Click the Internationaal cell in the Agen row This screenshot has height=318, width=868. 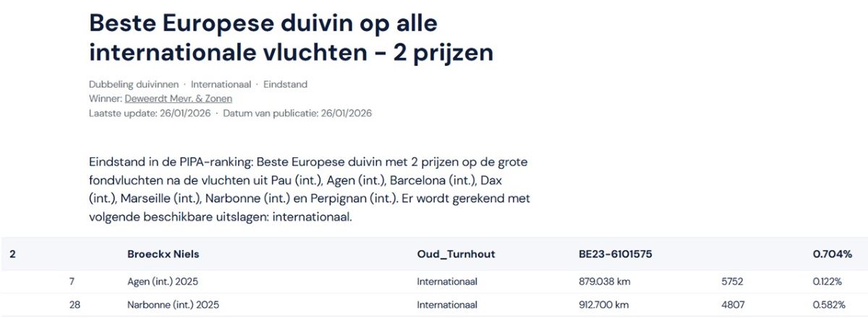coord(447,281)
